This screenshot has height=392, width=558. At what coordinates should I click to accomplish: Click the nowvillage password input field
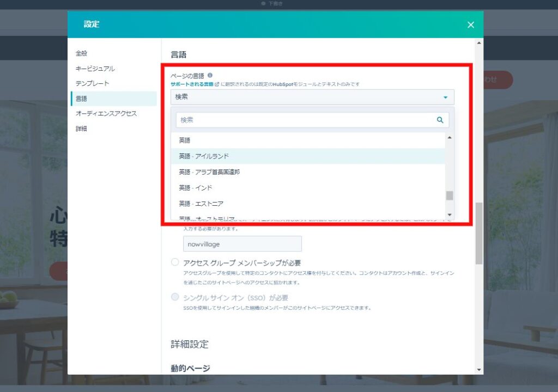(x=242, y=243)
